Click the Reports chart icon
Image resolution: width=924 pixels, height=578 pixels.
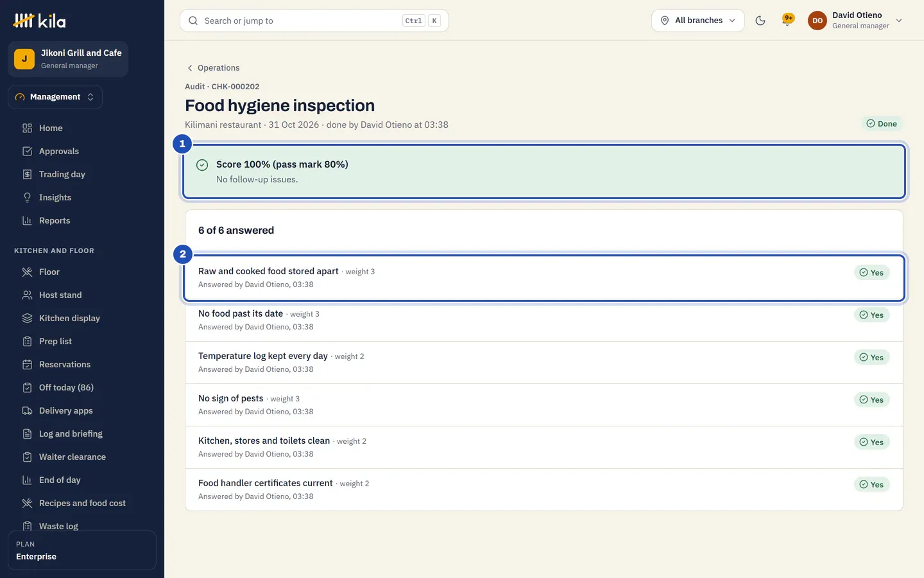[27, 220]
